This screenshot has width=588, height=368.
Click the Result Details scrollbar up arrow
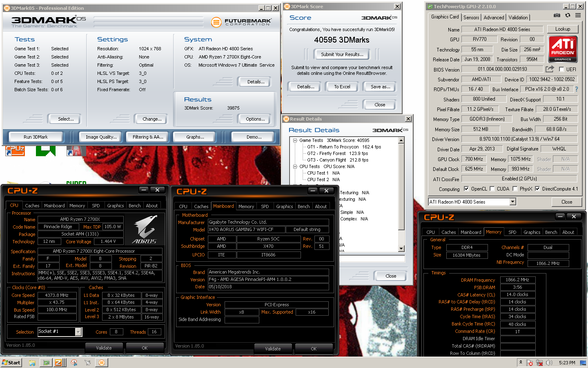(401, 140)
